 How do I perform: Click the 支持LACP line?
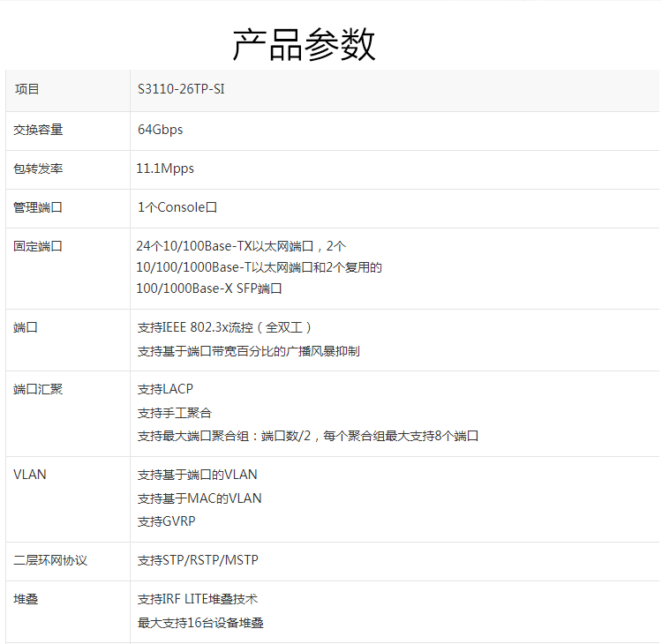click(166, 389)
